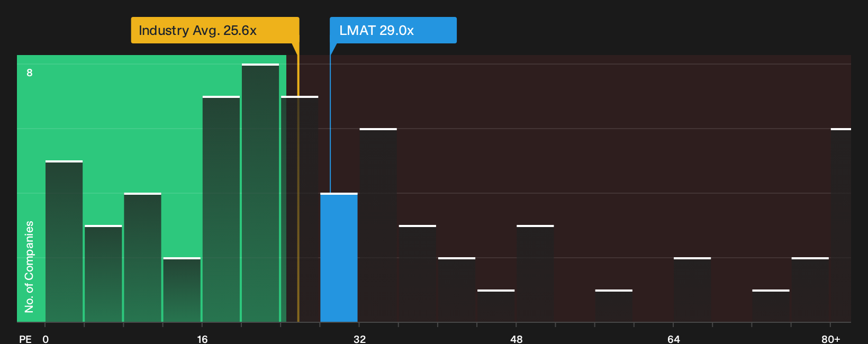Click the tallest green bar reaching 8 companies
This screenshot has width=868, height=344.
click(x=260, y=193)
